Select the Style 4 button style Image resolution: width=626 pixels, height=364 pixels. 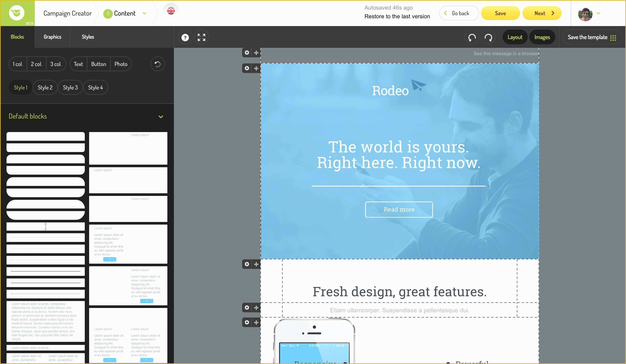click(x=95, y=87)
